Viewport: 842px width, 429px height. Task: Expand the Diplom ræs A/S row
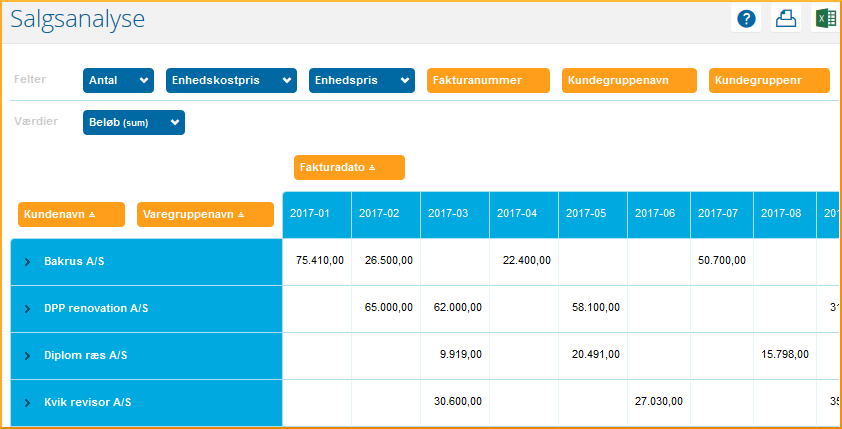click(28, 355)
